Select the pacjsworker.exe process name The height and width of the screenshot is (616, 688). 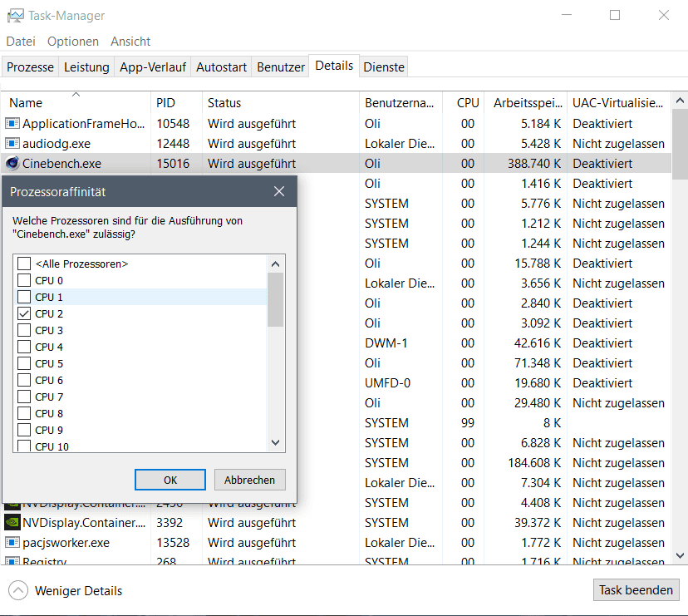point(66,543)
